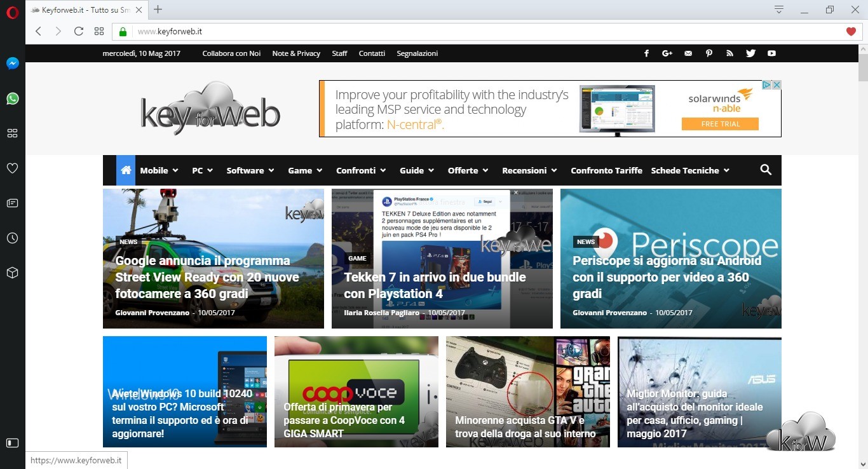Expand the Mobile dropdown menu
Viewport: 868px width, 469px height.
pos(159,170)
